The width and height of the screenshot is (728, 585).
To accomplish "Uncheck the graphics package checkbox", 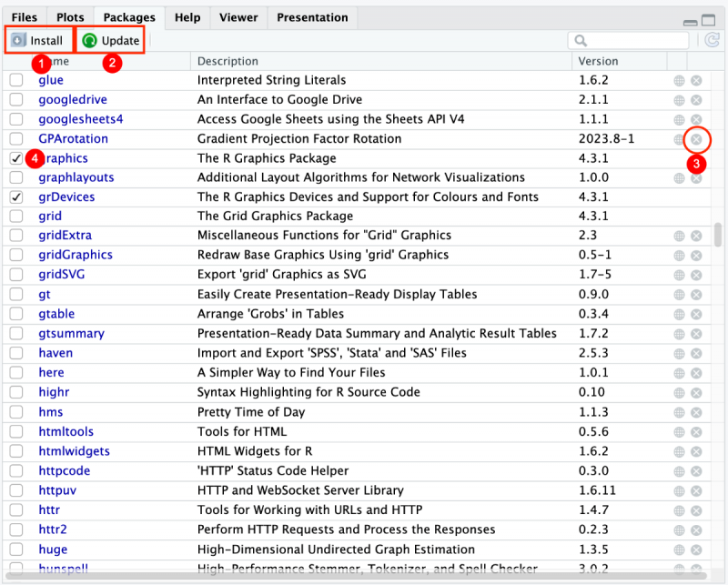I will coord(16,158).
